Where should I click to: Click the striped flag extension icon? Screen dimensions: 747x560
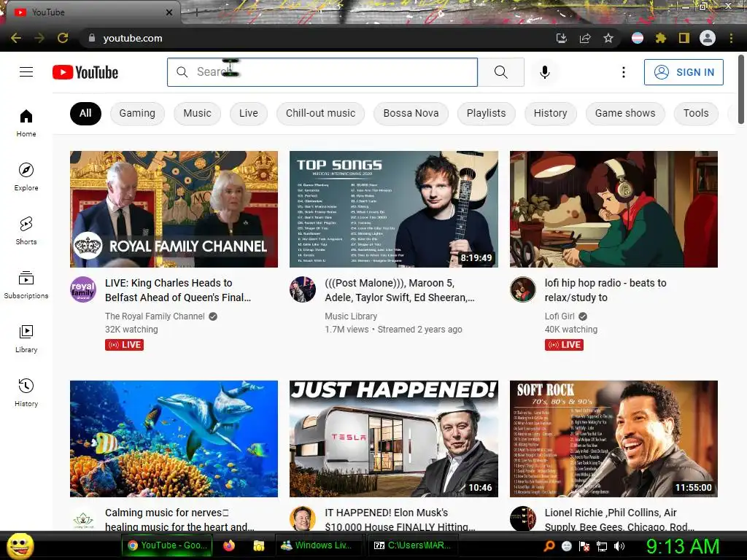tap(638, 38)
